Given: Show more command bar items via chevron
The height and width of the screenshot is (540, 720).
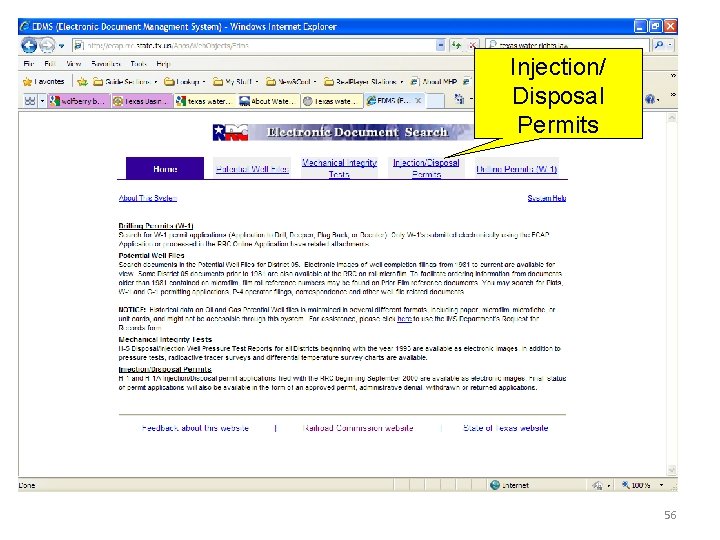Looking at the screenshot, I should (673, 94).
